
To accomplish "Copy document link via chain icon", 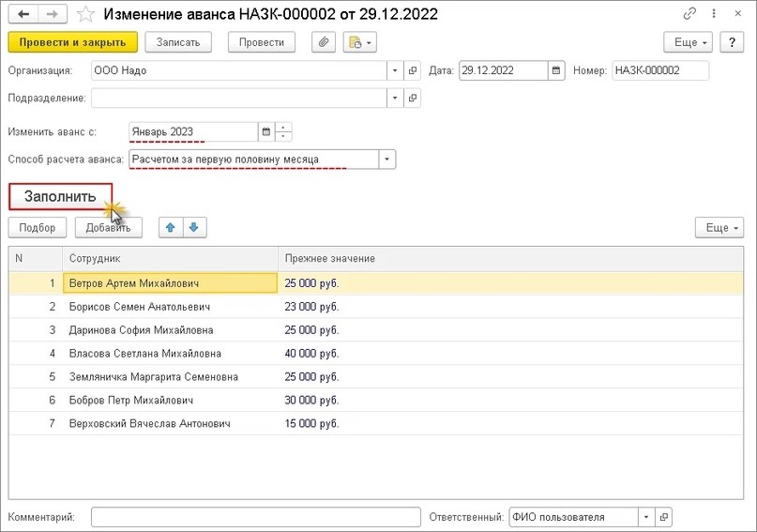I will pos(690,14).
